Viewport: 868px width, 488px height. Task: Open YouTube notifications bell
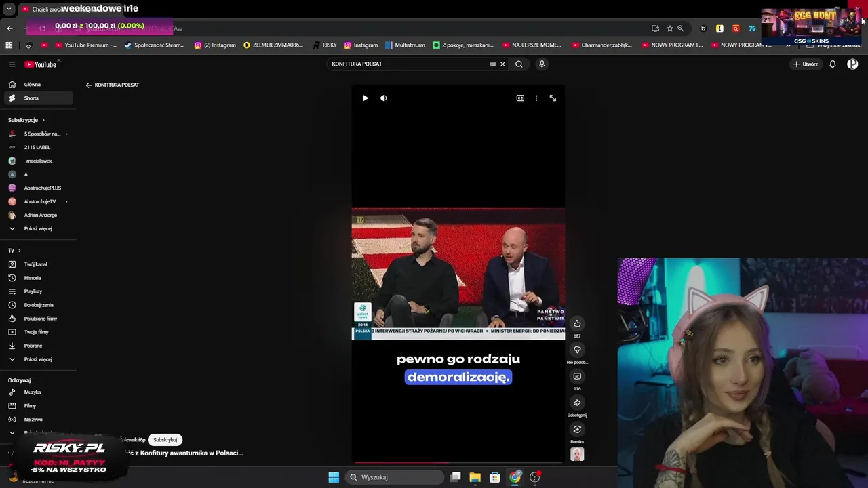pyautogui.click(x=833, y=64)
